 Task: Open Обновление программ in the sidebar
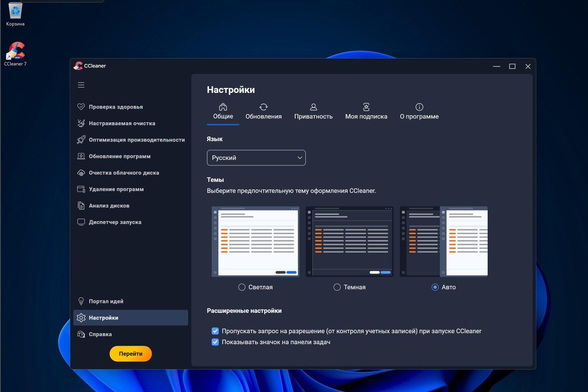(131, 156)
